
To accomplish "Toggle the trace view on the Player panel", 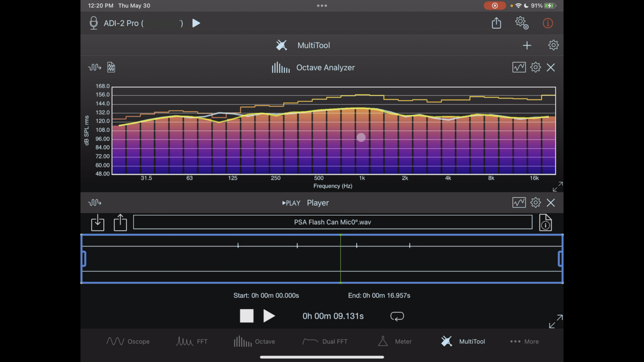I will (519, 202).
